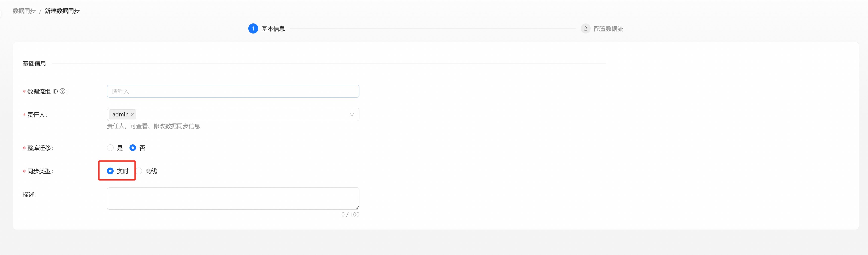Click the 整库迁移 field label
The image size is (868, 255).
point(40,148)
